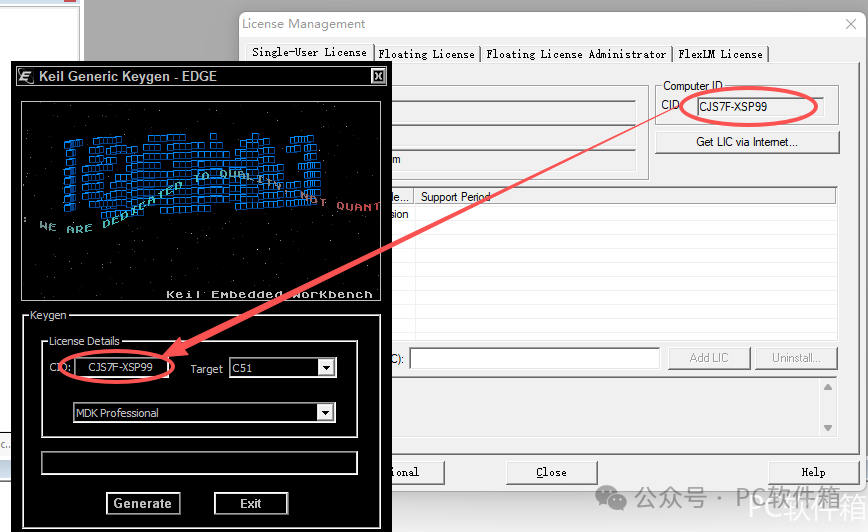This screenshot has width=868, height=532.
Task: Click the scroll up arrow in the message box
Action: [x=828, y=387]
